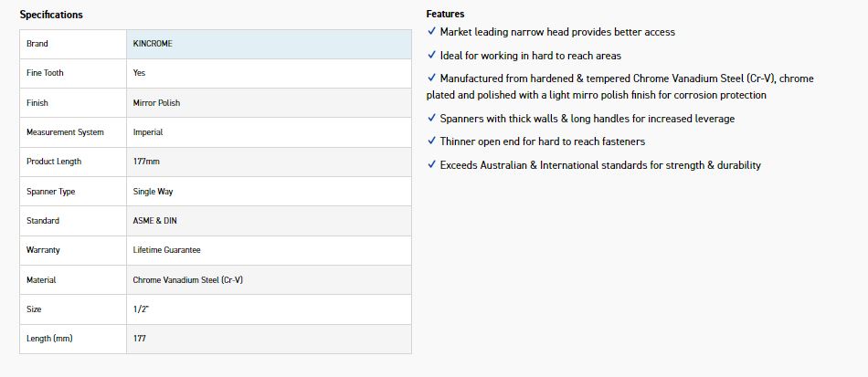868x377 pixels.
Task: Select the Mirror Polish finish value
Action: click(x=156, y=103)
